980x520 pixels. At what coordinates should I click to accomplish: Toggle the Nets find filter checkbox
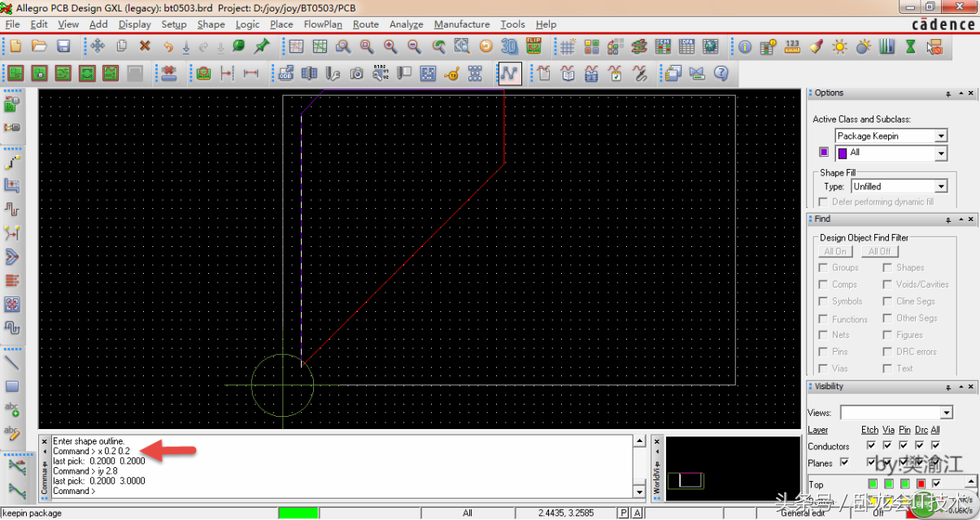[x=823, y=335]
